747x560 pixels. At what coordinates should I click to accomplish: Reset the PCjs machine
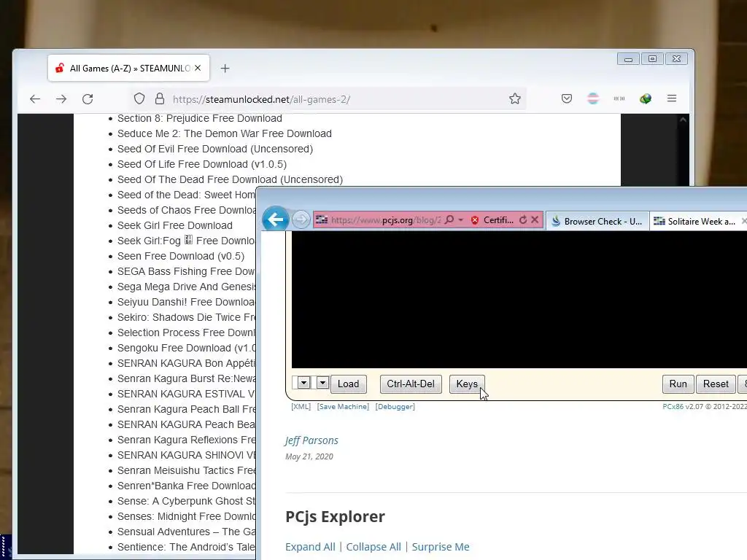coord(716,384)
